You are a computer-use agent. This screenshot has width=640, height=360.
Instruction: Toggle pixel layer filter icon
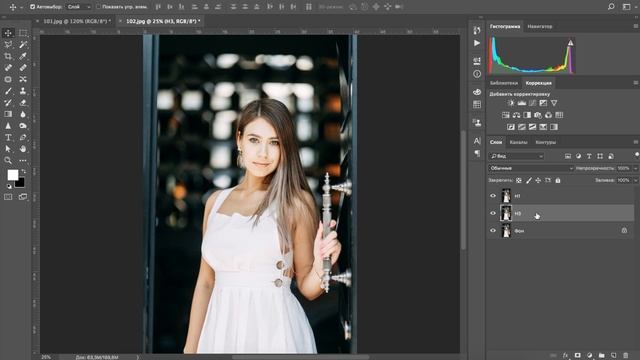pyautogui.click(x=568, y=156)
